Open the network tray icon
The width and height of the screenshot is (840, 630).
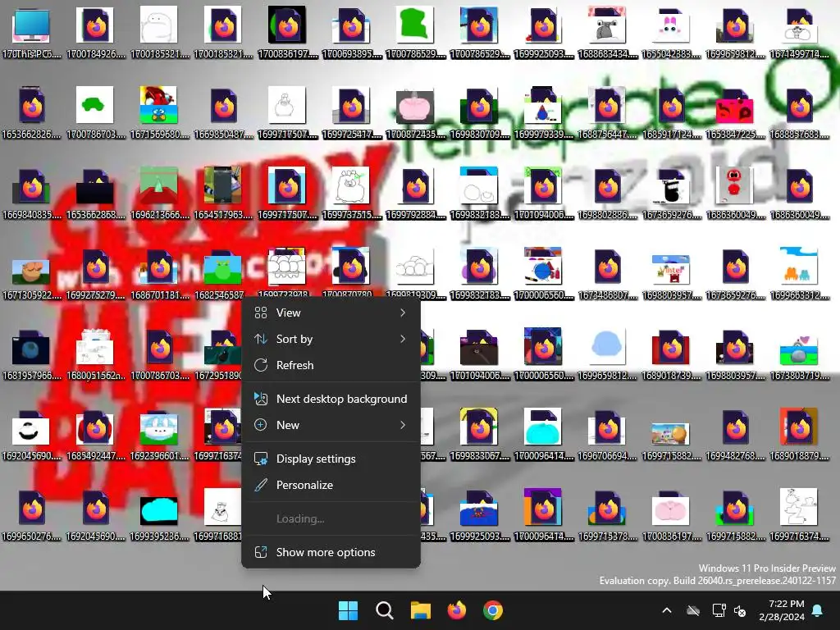pyautogui.click(x=719, y=610)
